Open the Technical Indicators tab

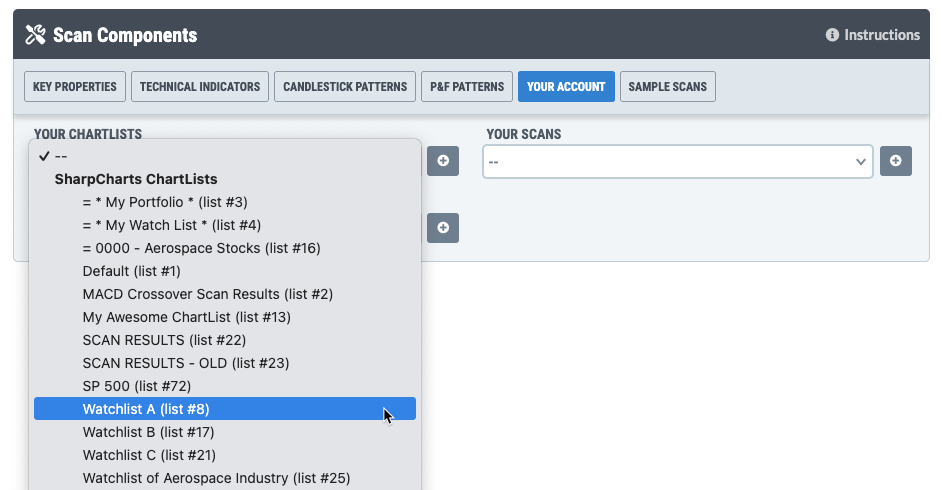click(200, 87)
